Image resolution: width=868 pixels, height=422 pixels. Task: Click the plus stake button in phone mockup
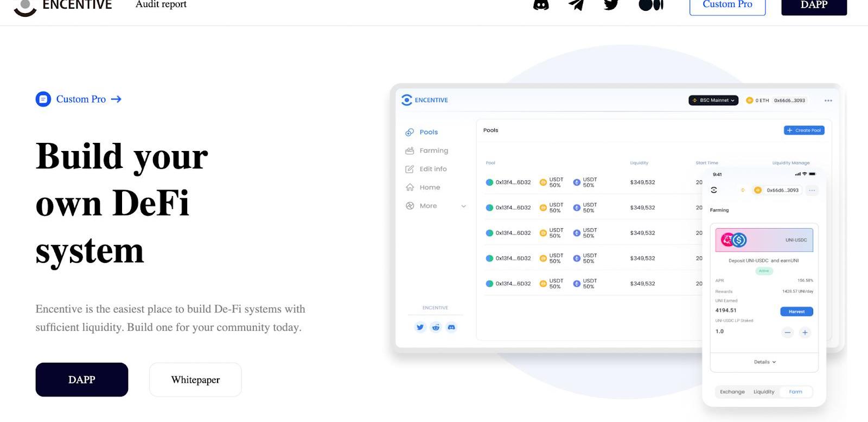[805, 332]
